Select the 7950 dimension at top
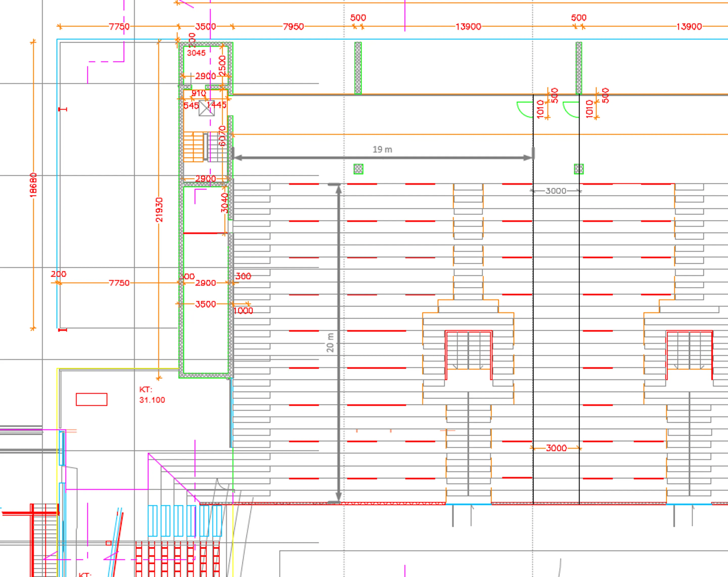Viewport: 728px width, 577px height. coord(293,26)
